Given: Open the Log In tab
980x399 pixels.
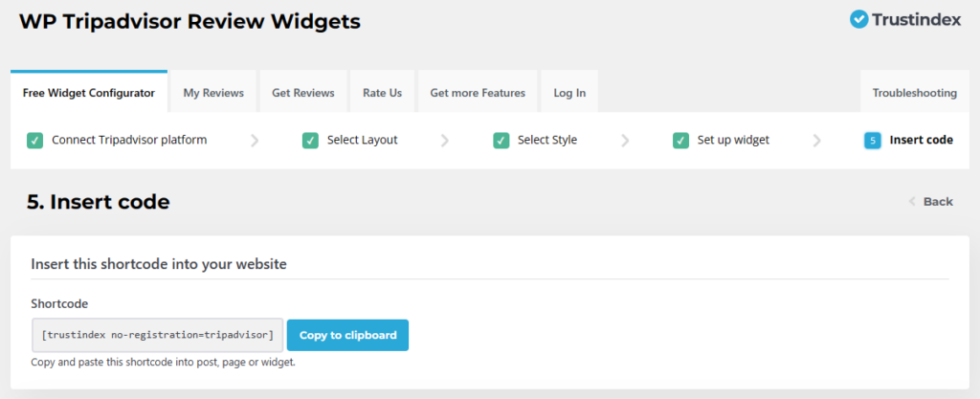Looking at the screenshot, I should click(569, 93).
